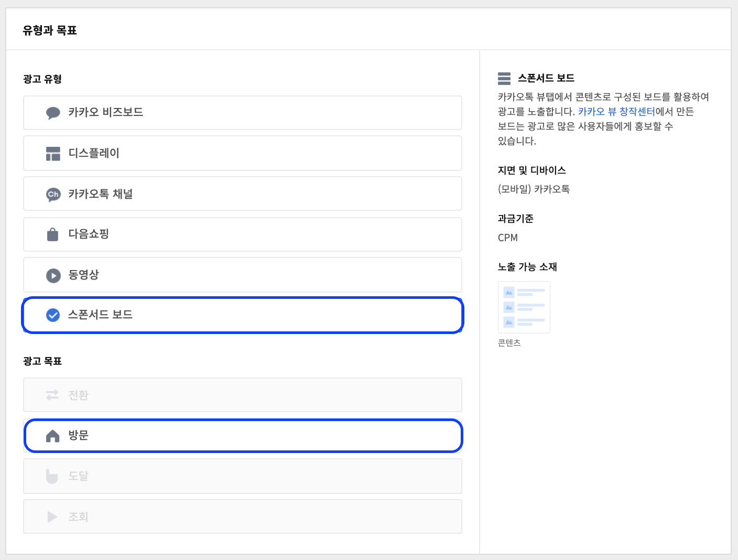
Task: Choose 카카오톡 채널 ad type
Action: coord(243,193)
